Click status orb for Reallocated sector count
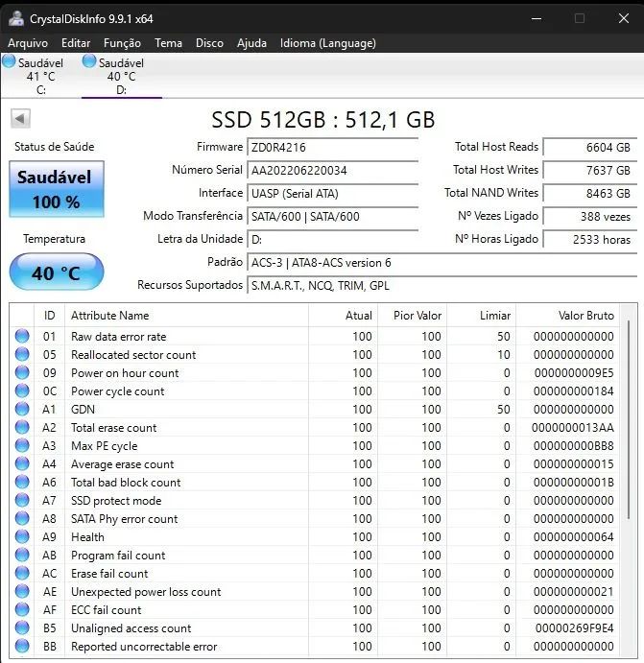This screenshot has height=663, width=644. (x=22, y=354)
